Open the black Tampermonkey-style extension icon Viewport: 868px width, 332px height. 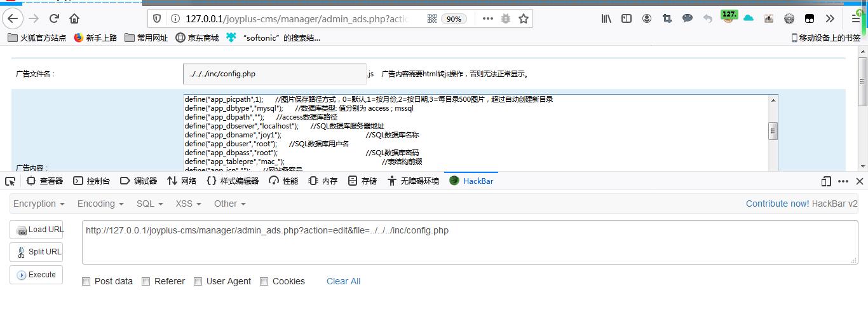pos(810,18)
